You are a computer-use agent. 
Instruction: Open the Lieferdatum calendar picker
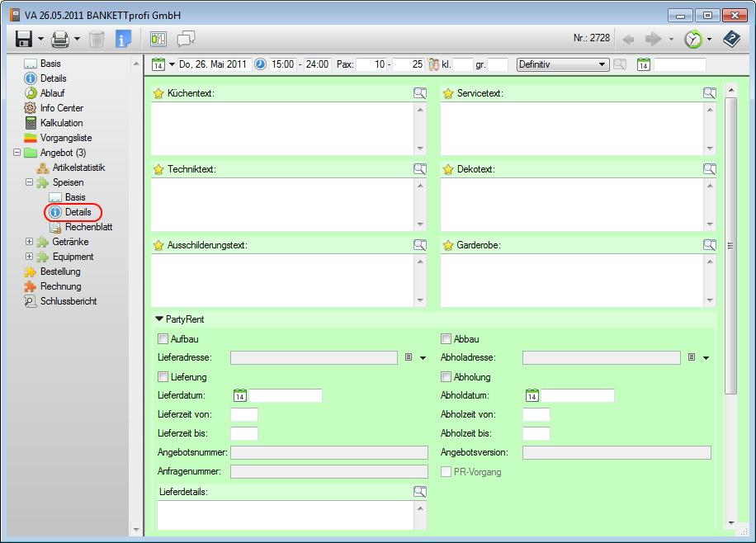pyautogui.click(x=240, y=396)
